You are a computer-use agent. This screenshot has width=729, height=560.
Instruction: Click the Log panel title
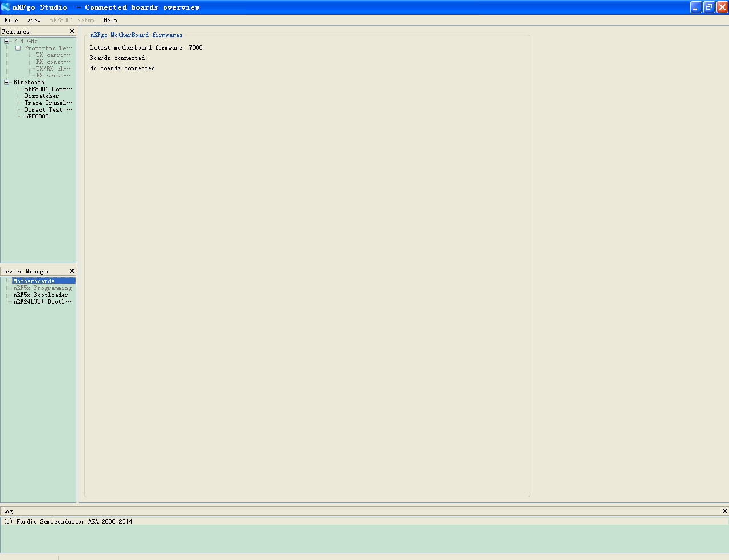7,512
